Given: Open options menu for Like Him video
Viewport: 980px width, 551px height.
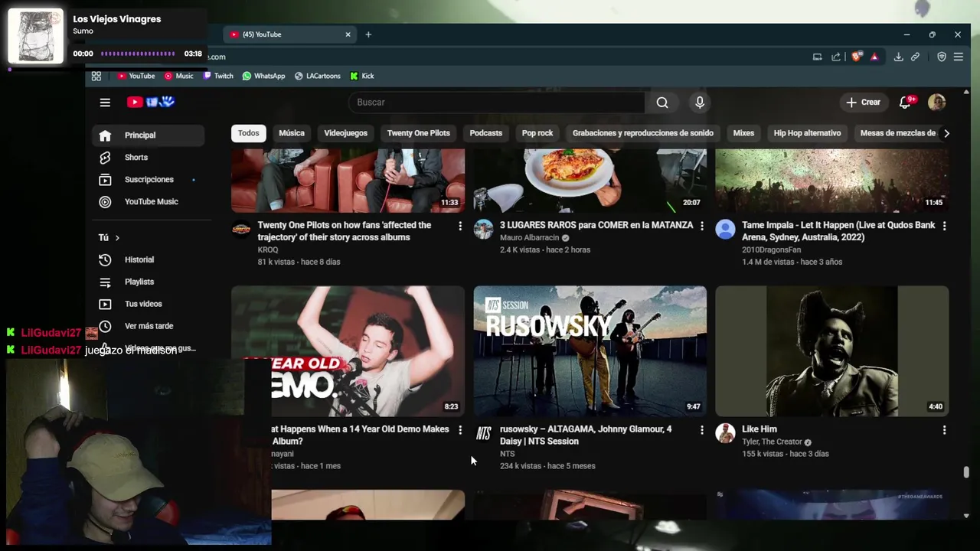Looking at the screenshot, I should pyautogui.click(x=944, y=430).
